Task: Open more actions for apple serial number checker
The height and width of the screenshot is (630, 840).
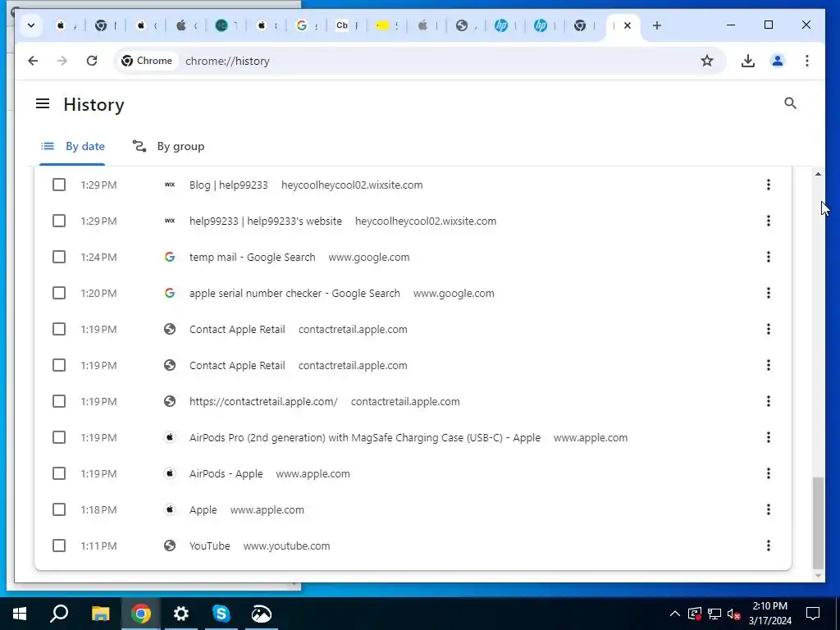Action: coord(768,293)
